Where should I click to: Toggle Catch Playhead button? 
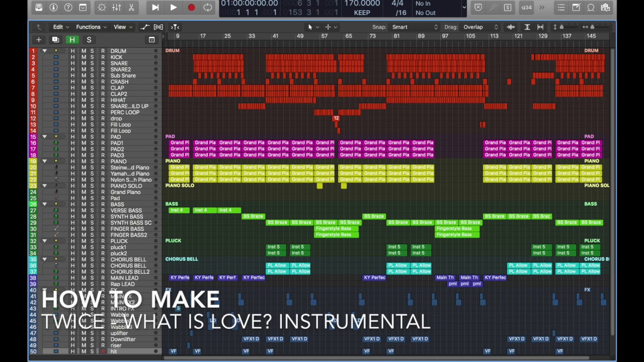pyautogui.click(x=175, y=27)
